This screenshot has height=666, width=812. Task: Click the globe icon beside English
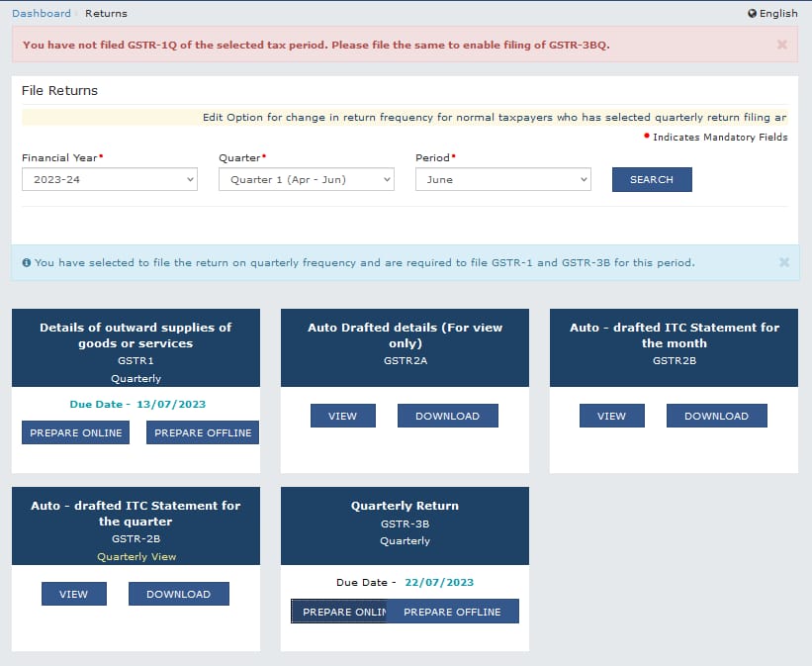tap(753, 14)
